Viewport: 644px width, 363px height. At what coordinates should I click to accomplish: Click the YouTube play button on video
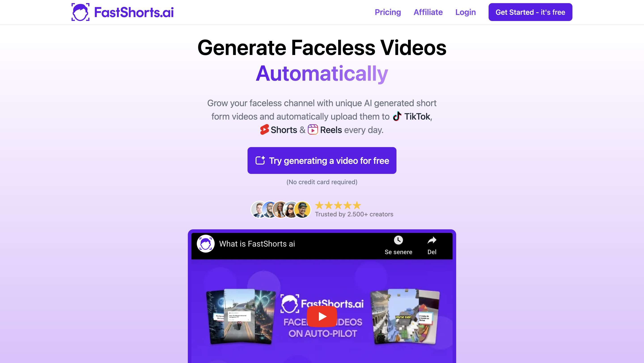[x=322, y=316]
